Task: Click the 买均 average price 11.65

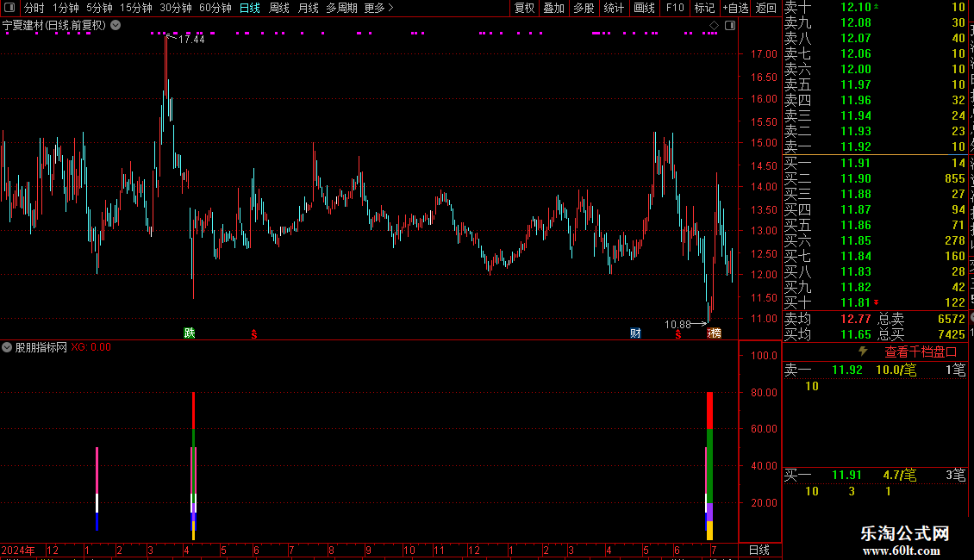Action: (x=855, y=334)
